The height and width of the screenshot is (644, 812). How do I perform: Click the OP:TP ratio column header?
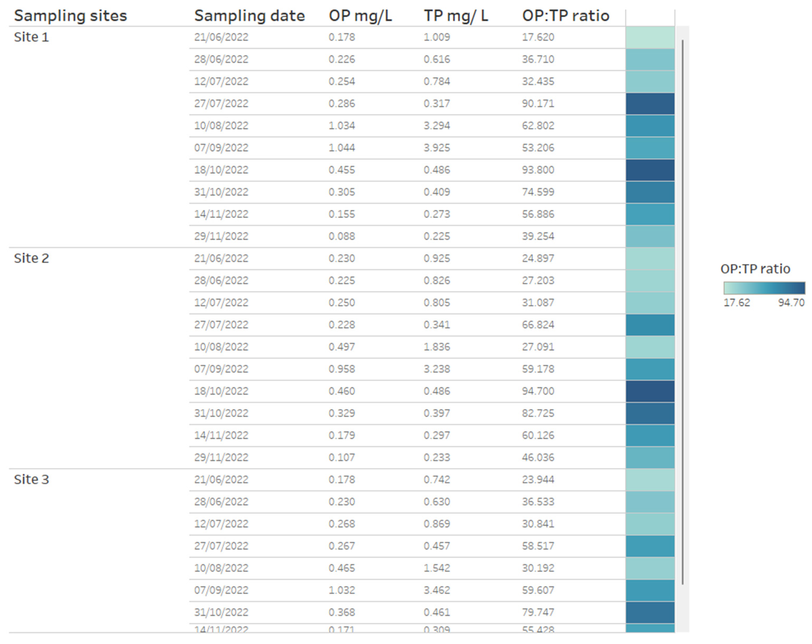[x=565, y=16]
